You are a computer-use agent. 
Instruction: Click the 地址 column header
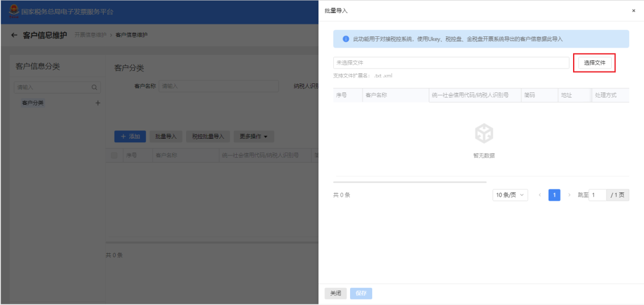point(575,95)
